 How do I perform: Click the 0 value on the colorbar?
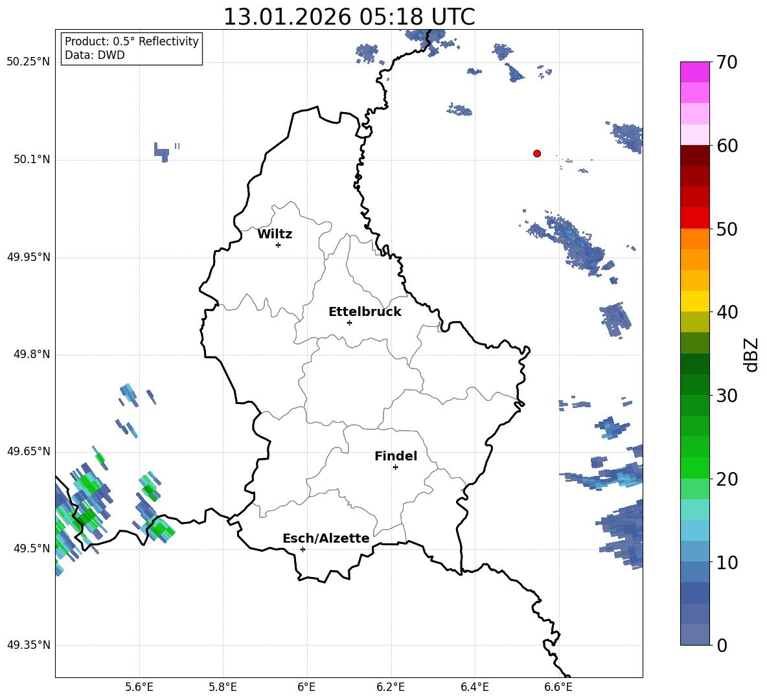click(x=722, y=646)
